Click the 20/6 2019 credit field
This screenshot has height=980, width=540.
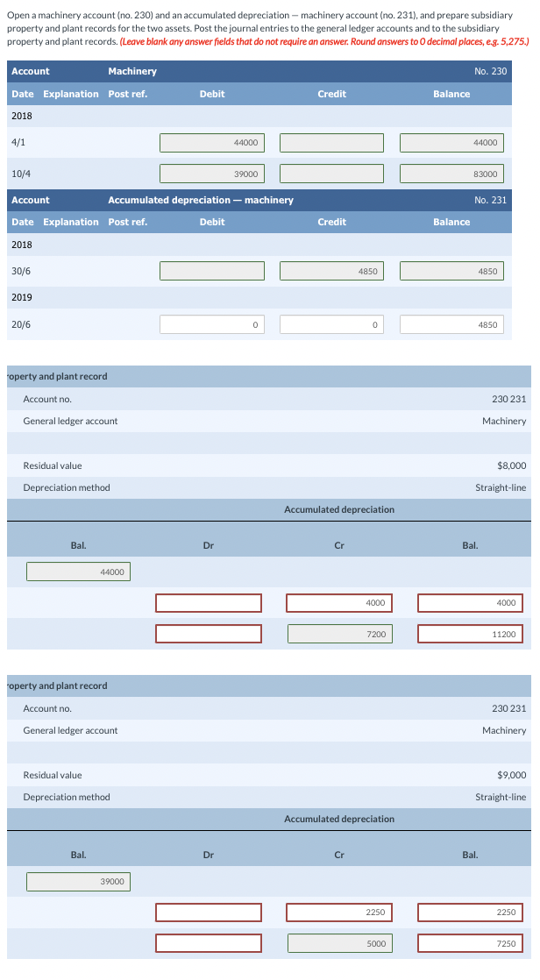(332, 324)
